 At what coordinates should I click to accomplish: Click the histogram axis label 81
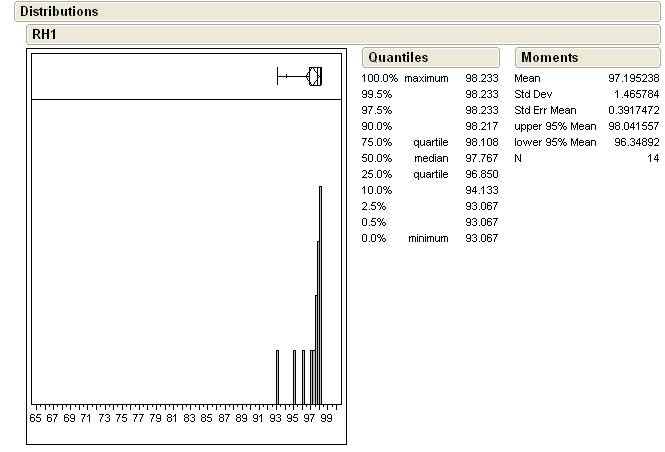172,417
